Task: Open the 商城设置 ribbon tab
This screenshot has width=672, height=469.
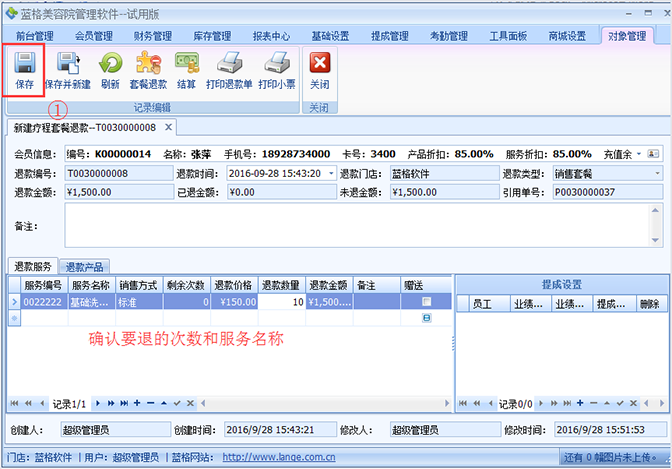Action: (x=567, y=36)
